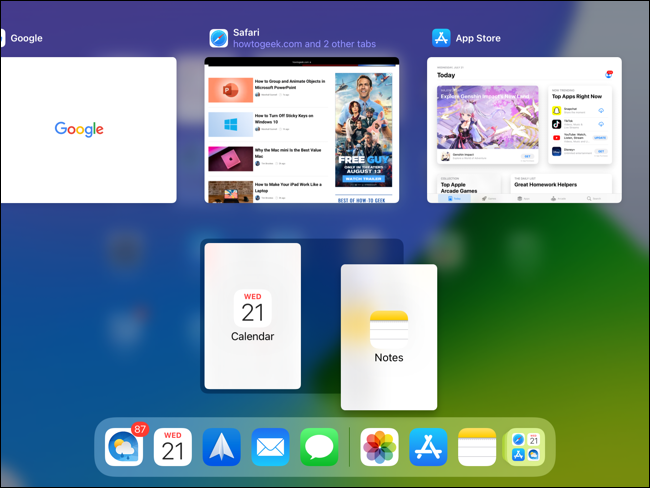Tap the Snapchat cloud download icon
650x488 pixels.
point(601,110)
